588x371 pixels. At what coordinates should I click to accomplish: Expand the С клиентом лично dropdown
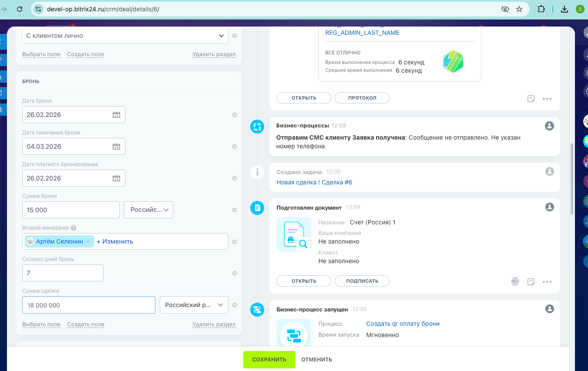(221, 36)
